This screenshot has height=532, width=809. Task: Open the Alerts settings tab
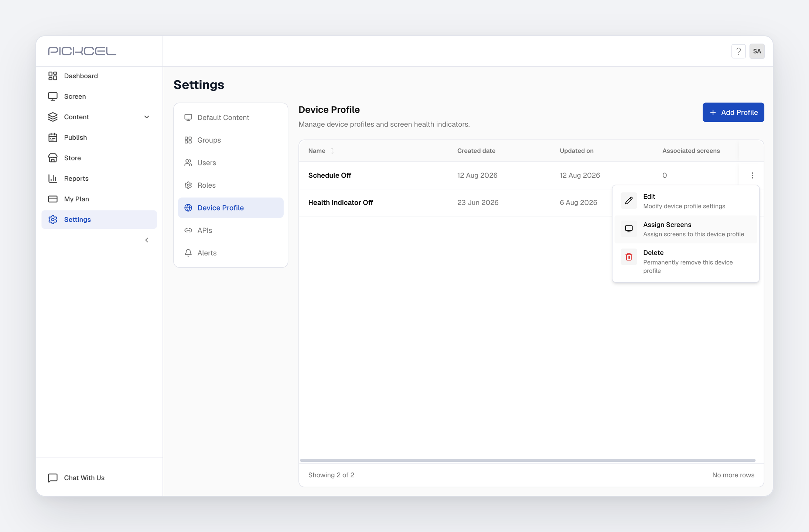(231, 253)
